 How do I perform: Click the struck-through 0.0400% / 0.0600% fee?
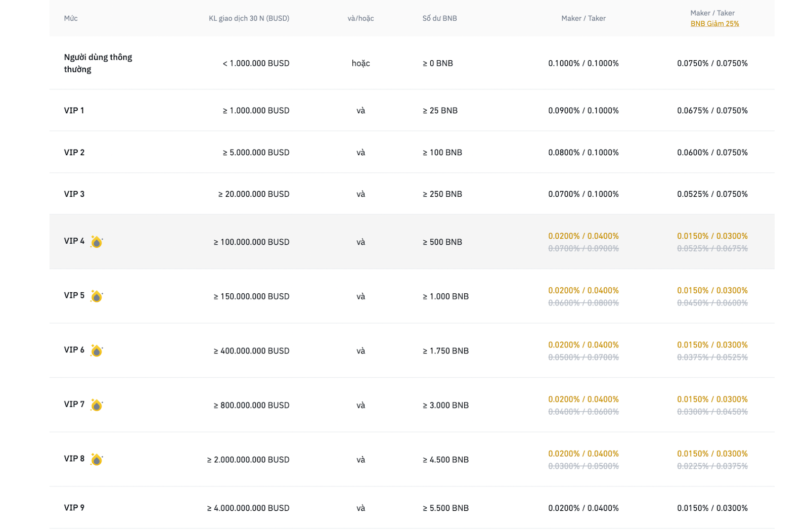click(x=583, y=412)
